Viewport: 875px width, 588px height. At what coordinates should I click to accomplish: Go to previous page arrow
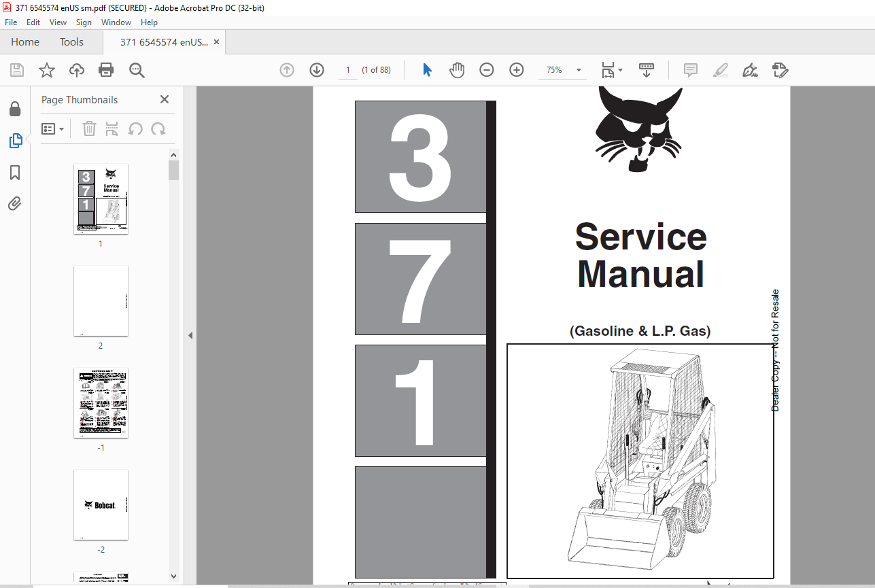point(287,70)
